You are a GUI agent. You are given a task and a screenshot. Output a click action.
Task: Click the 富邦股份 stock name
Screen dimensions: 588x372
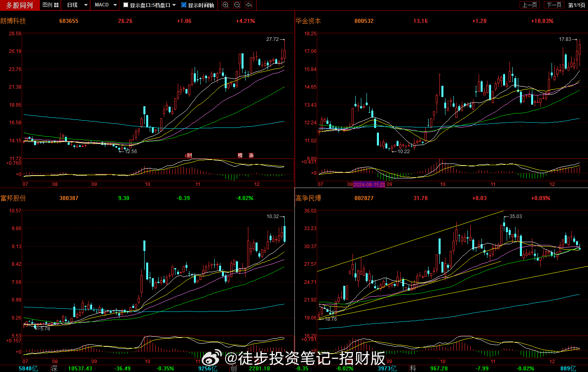click(x=13, y=198)
